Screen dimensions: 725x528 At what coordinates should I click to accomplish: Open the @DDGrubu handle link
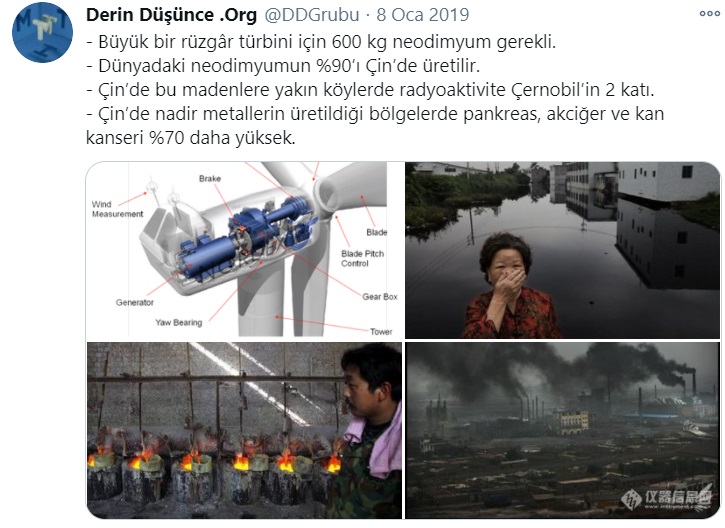pos(312,15)
